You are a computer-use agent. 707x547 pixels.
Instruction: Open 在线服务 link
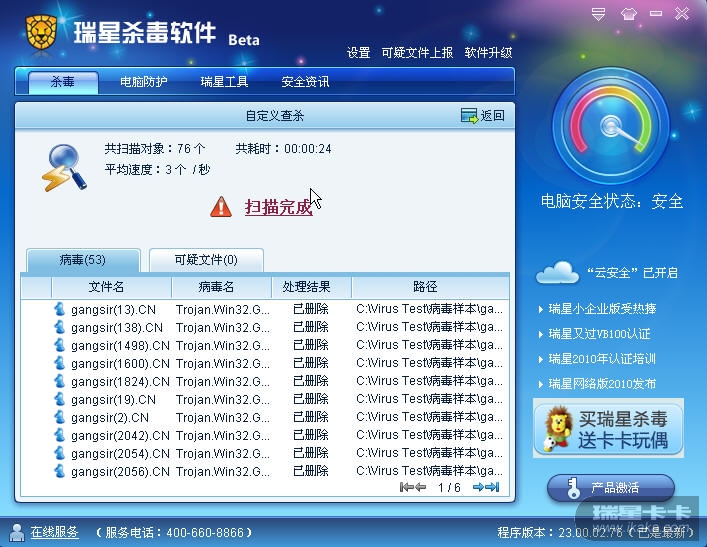pyautogui.click(x=55, y=533)
